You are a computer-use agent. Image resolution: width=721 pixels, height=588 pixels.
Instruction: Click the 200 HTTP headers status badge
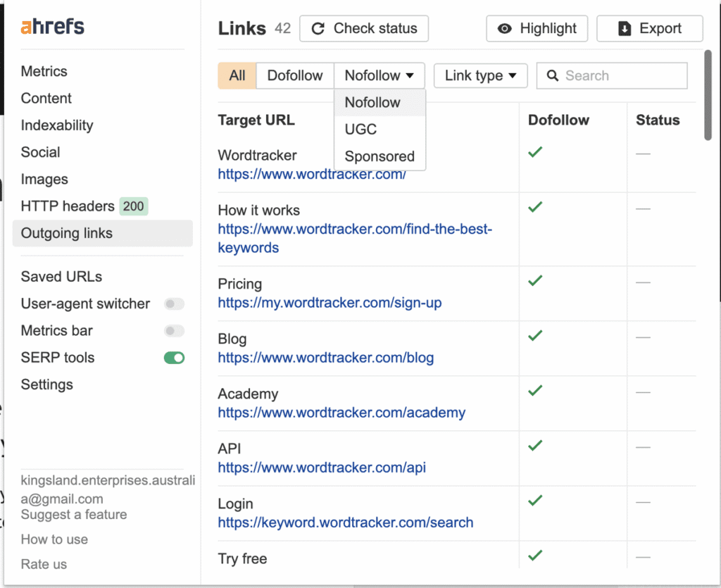point(133,206)
